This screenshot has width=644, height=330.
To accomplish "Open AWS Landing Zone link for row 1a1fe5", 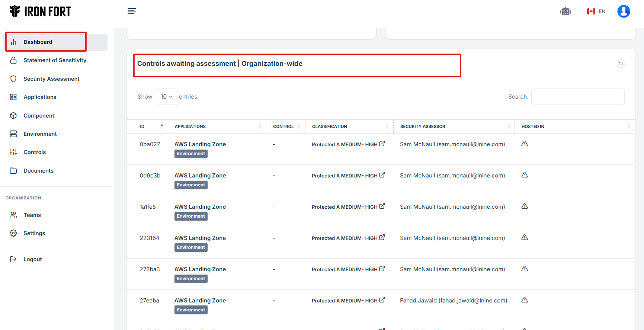I will [200, 207].
